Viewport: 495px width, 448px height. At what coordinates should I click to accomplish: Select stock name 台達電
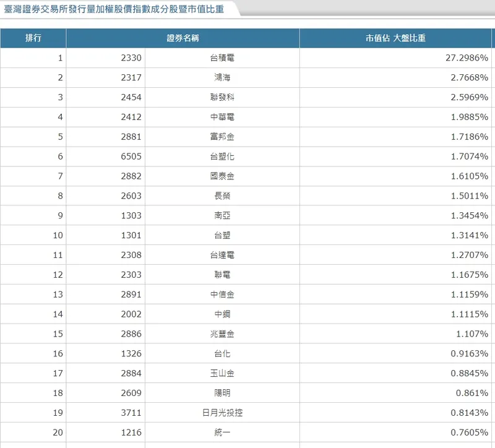click(222, 255)
